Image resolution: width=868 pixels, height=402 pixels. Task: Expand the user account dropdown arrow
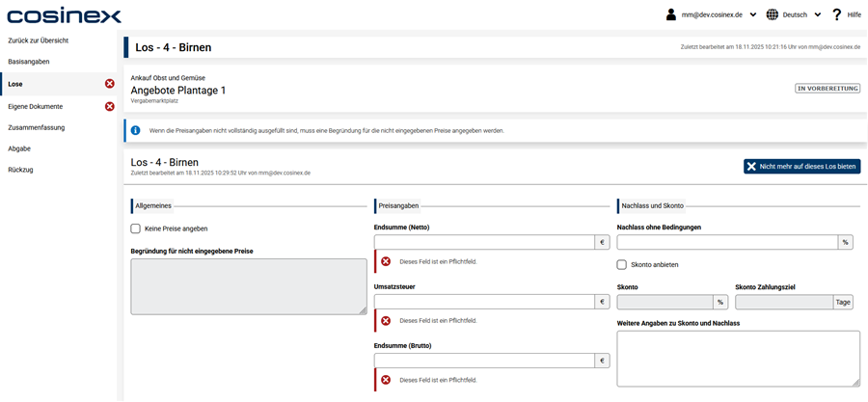coord(753,14)
